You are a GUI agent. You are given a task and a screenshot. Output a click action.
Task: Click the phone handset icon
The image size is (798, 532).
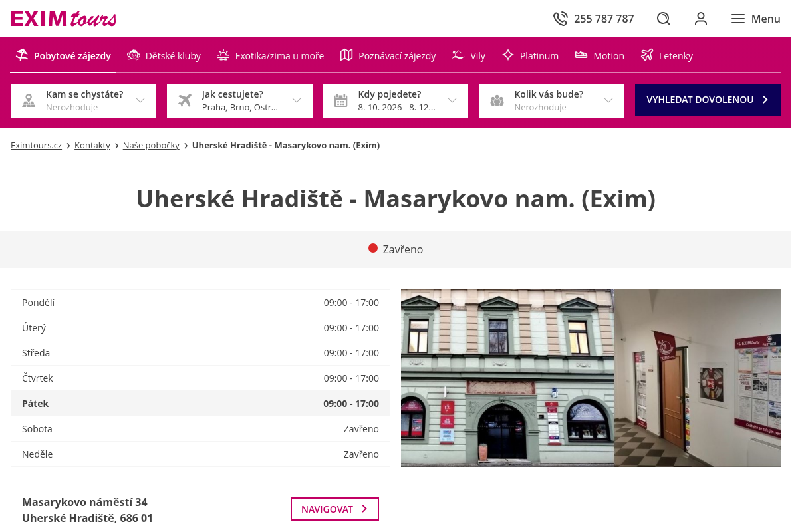(x=561, y=19)
